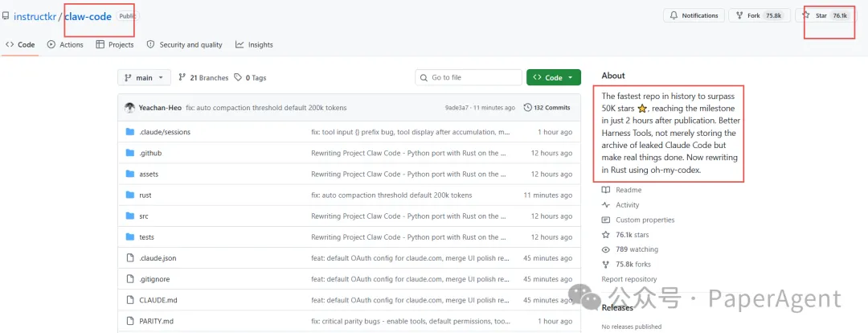
Task: Expand the green Code dropdown button
Action: tap(554, 77)
